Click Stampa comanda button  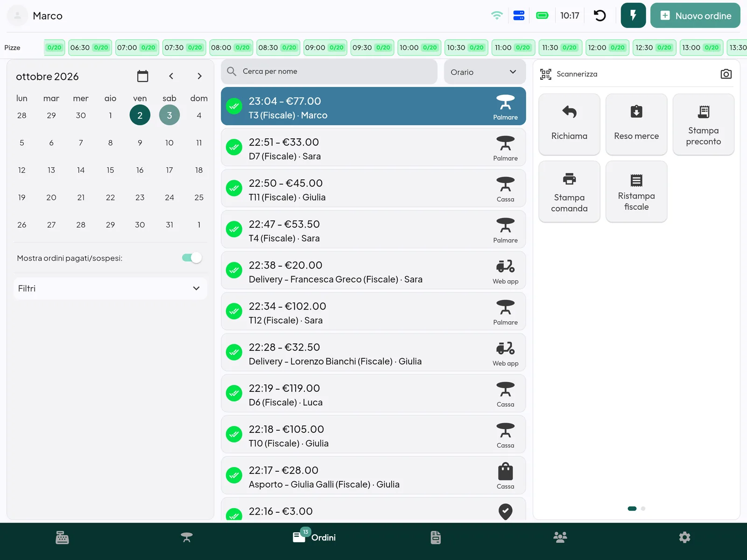569,191
